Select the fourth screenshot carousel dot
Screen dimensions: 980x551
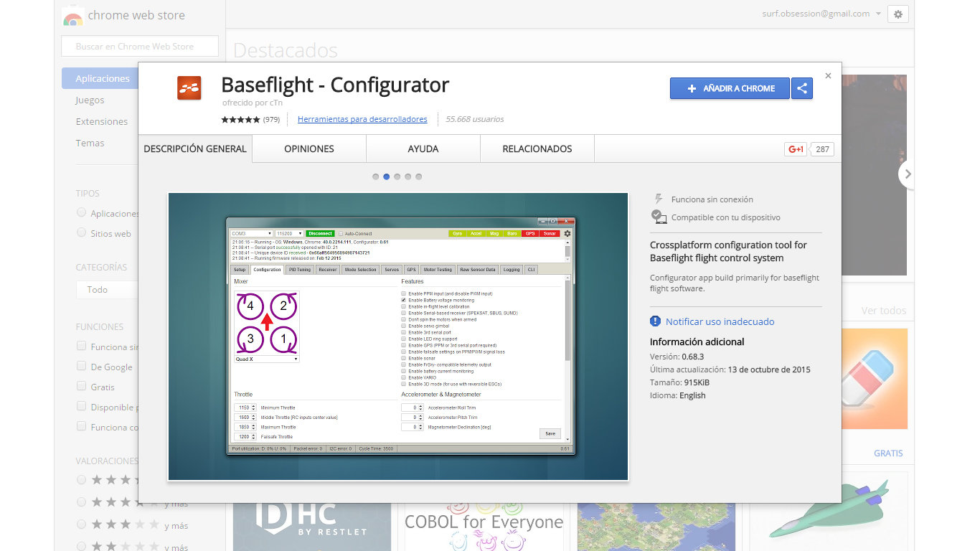coord(408,176)
